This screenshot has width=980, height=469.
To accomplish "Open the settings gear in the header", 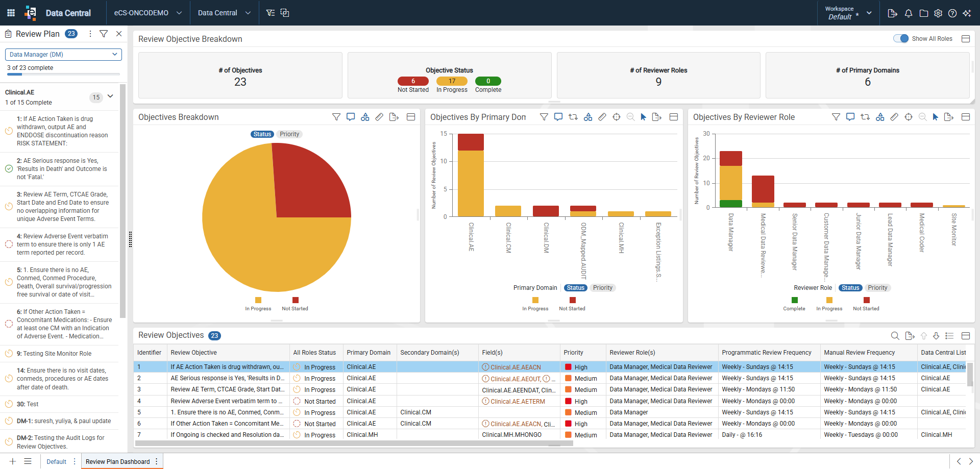I will [938, 13].
